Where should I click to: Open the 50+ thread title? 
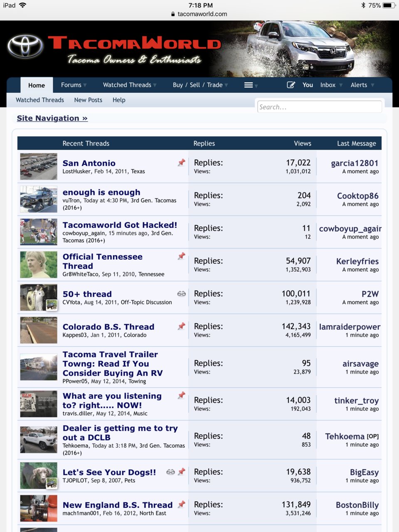(87, 294)
